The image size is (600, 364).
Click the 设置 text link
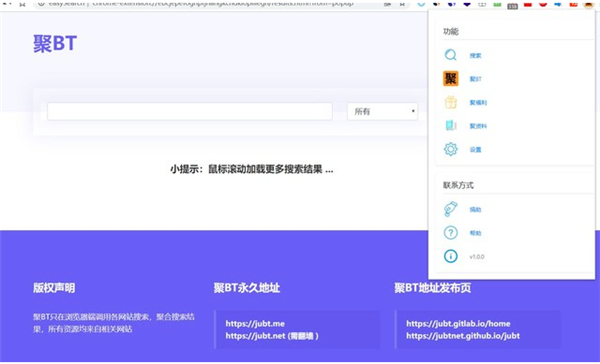475,150
